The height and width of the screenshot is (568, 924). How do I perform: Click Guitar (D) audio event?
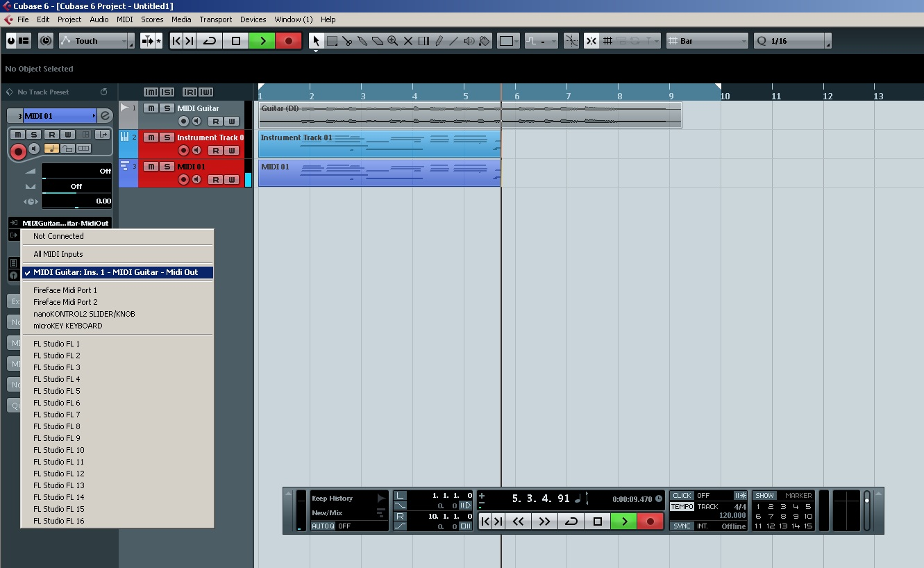(470, 115)
